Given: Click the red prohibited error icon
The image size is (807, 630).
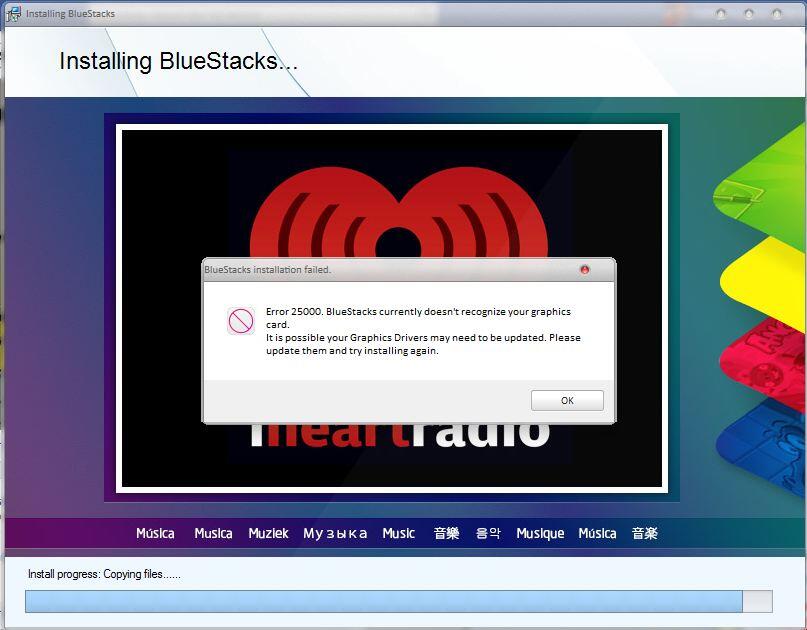Looking at the screenshot, I should click(x=240, y=321).
